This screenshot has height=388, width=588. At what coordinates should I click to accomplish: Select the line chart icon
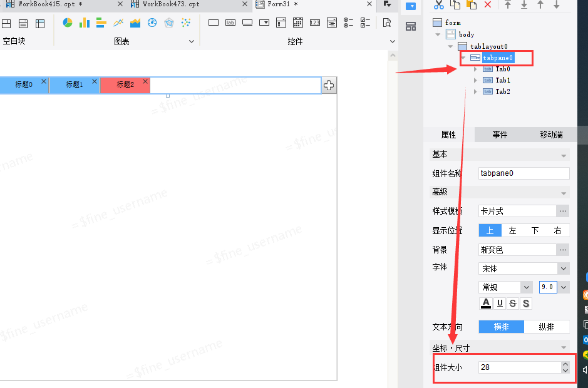(118, 23)
